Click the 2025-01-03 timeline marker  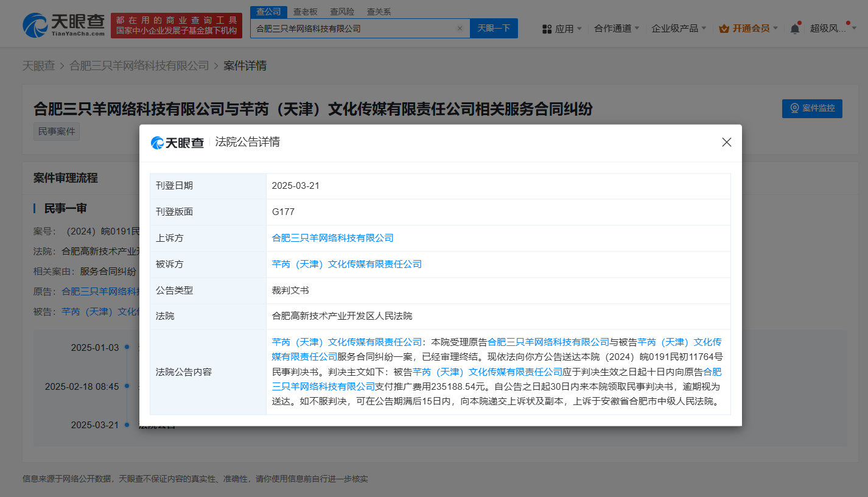coord(127,347)
